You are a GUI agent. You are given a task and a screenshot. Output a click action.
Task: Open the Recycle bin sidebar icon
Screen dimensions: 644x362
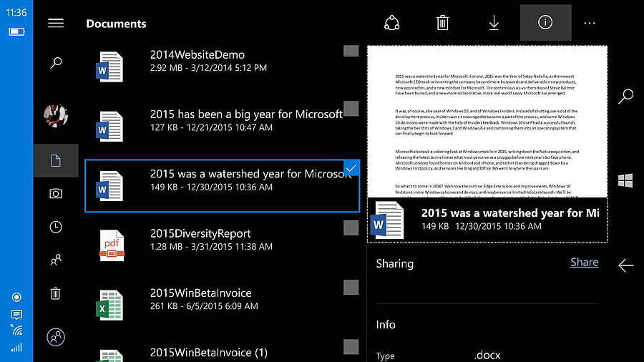[x=56, y=293]
